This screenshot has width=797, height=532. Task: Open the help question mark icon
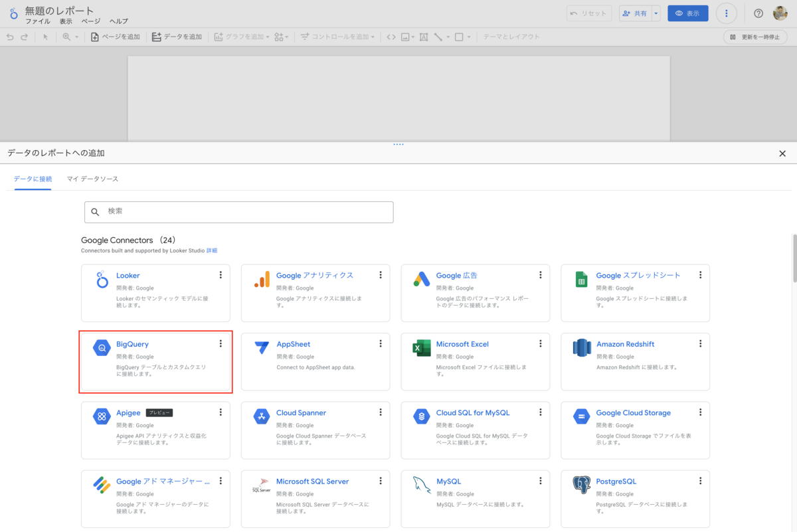(x=758, y=13)
